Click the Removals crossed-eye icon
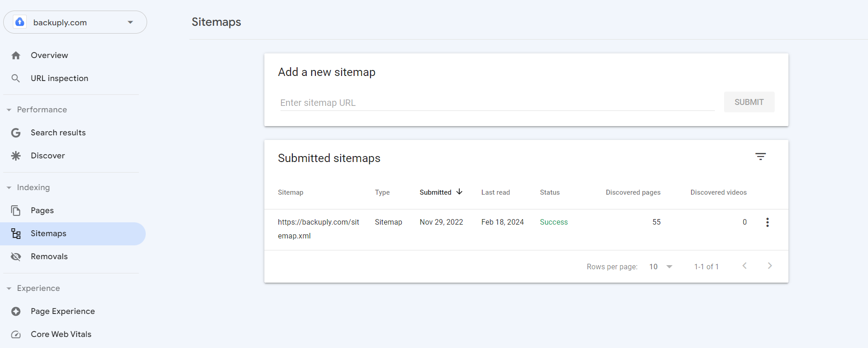 (16, 256)
